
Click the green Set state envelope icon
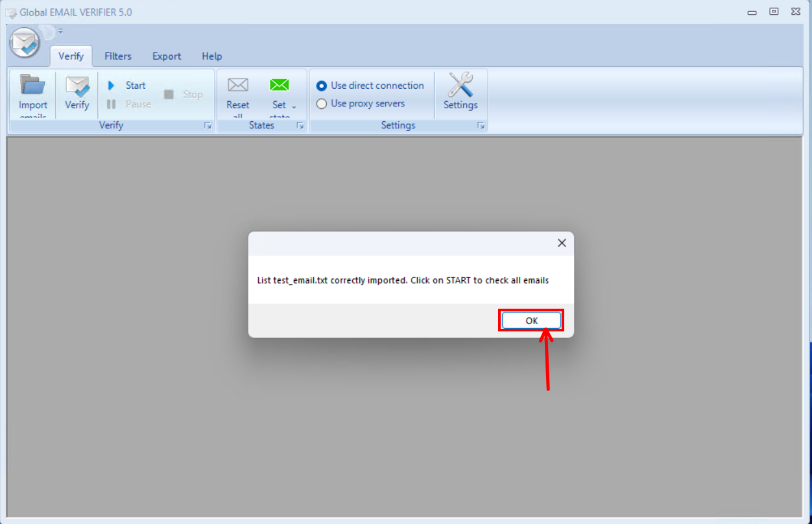click(x=279, y=85)
